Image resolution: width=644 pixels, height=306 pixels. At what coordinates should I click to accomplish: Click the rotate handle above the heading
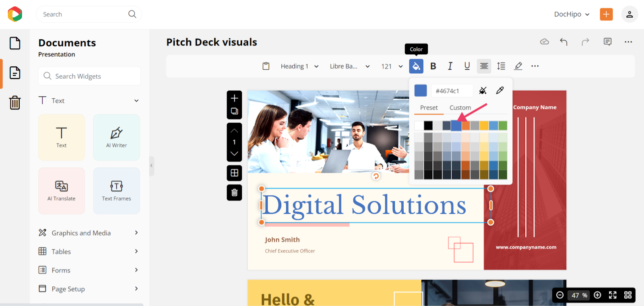coord(376,176)
